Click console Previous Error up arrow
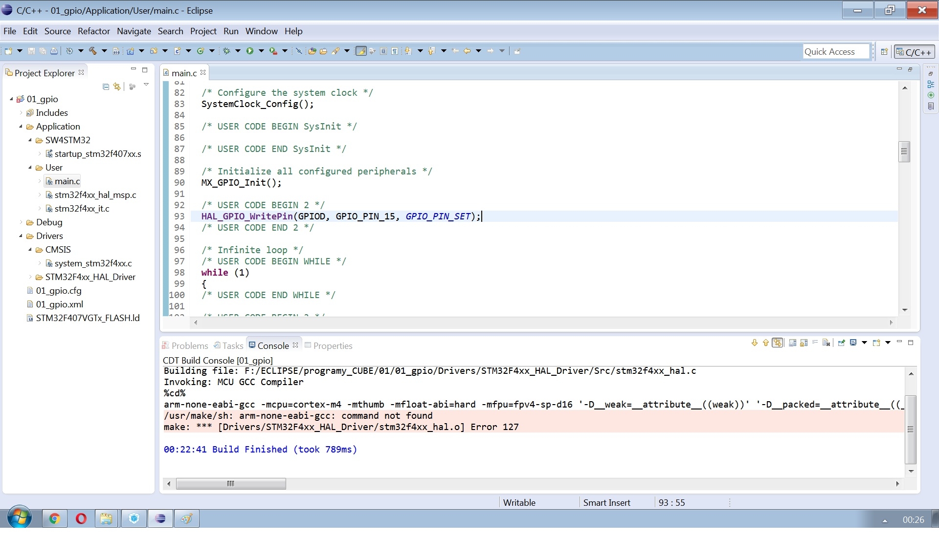939x560 pixels. click(766, 343)
